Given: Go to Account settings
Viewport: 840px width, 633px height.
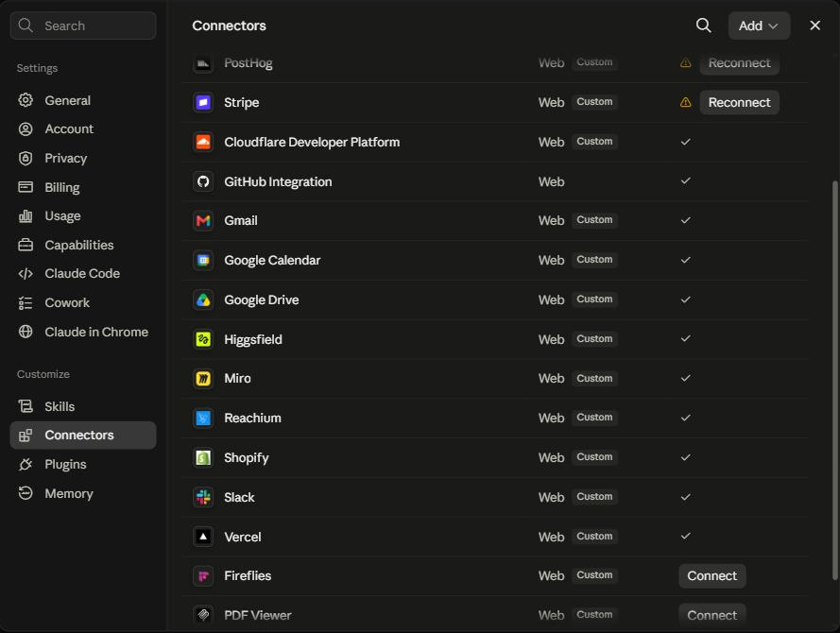Looking at the screenshot, I should click(83, 129).
